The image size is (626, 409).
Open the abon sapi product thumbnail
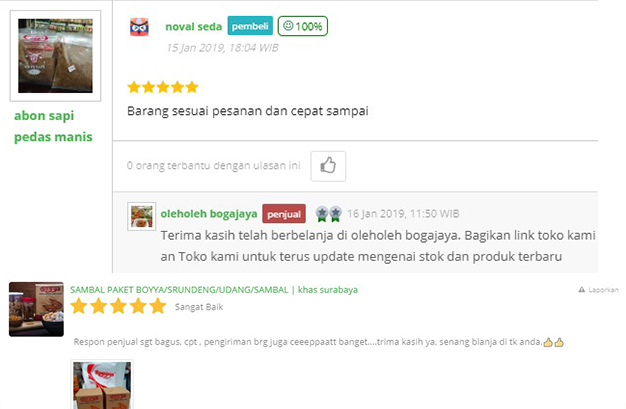point(55,56)
